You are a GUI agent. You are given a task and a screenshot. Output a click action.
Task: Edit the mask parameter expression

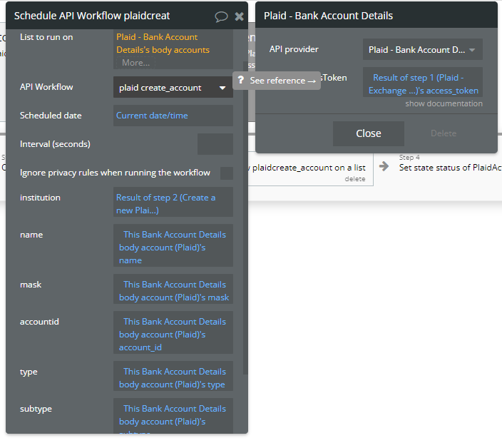173,289
